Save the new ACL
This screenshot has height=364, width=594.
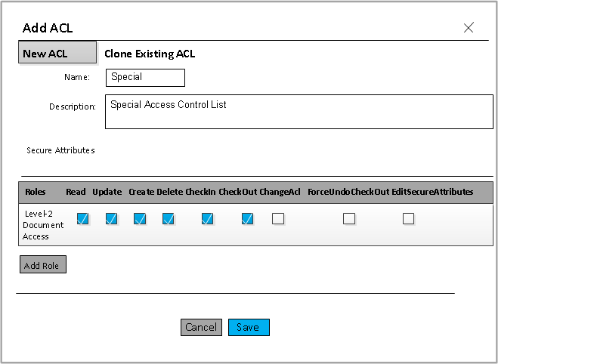[249, 327]
